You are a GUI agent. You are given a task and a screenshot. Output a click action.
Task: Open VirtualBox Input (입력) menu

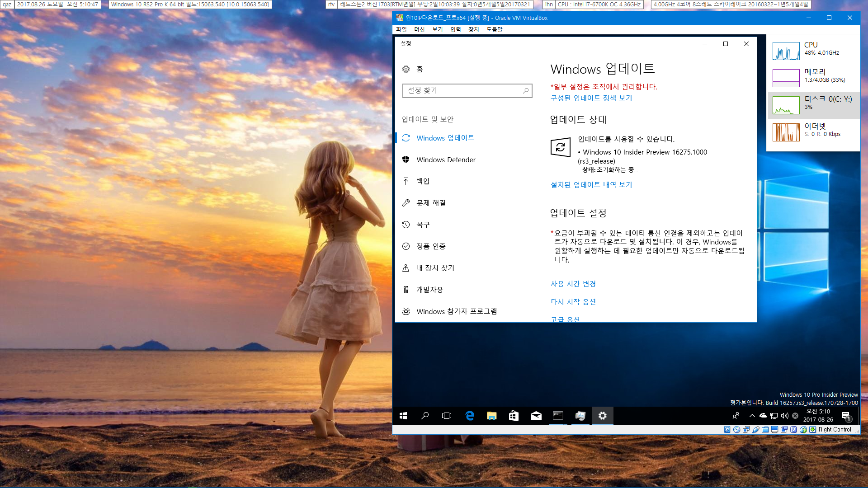click(456, 29)
